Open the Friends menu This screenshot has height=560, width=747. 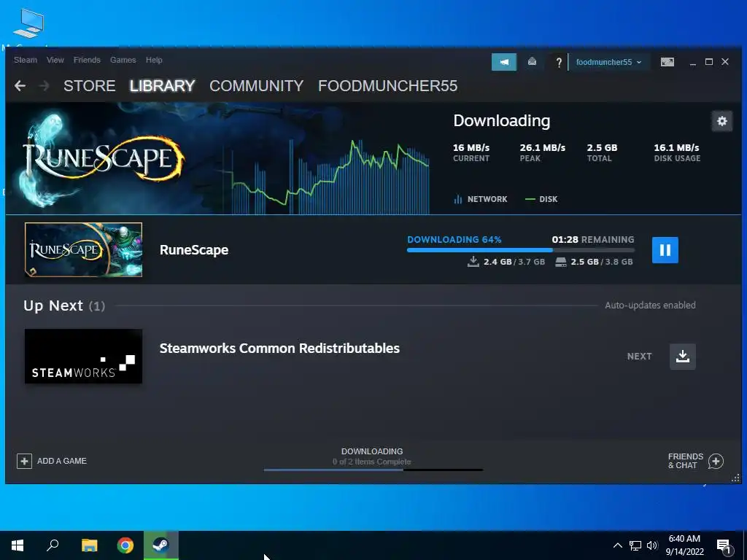click(87, 60)
